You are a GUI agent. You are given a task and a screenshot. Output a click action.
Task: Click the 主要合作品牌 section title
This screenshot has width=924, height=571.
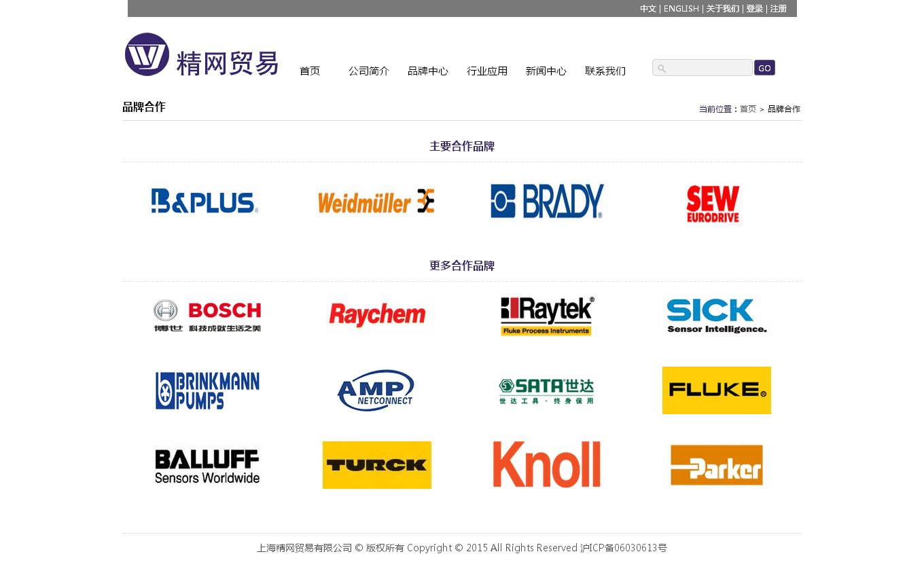[x=462, y=146]
